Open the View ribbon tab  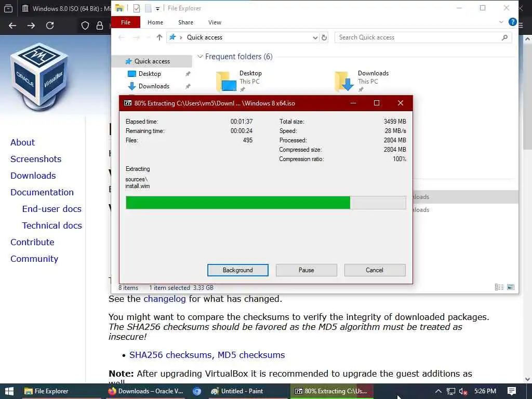(215, 22)
